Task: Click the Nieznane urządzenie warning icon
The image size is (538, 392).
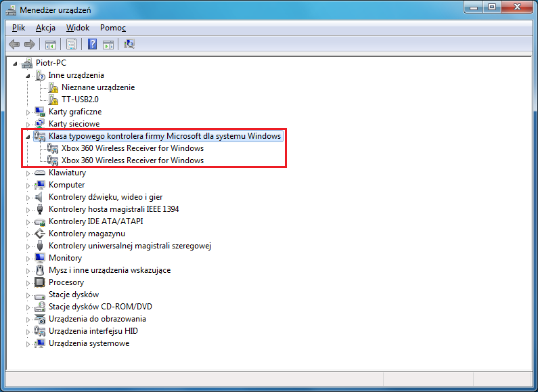Action: (x=53, y=87)
